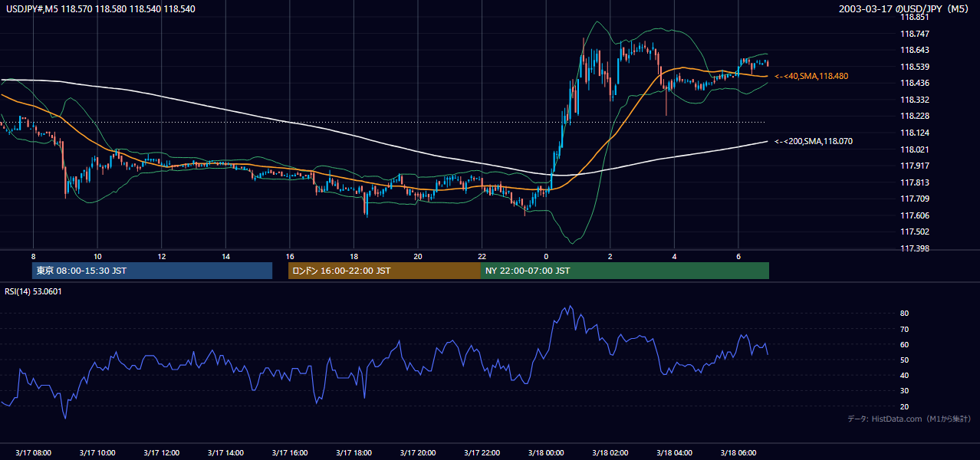This screenshot has width=980, height=460.
Task: Click price axis label 117.917
Action: coord(915,166)
